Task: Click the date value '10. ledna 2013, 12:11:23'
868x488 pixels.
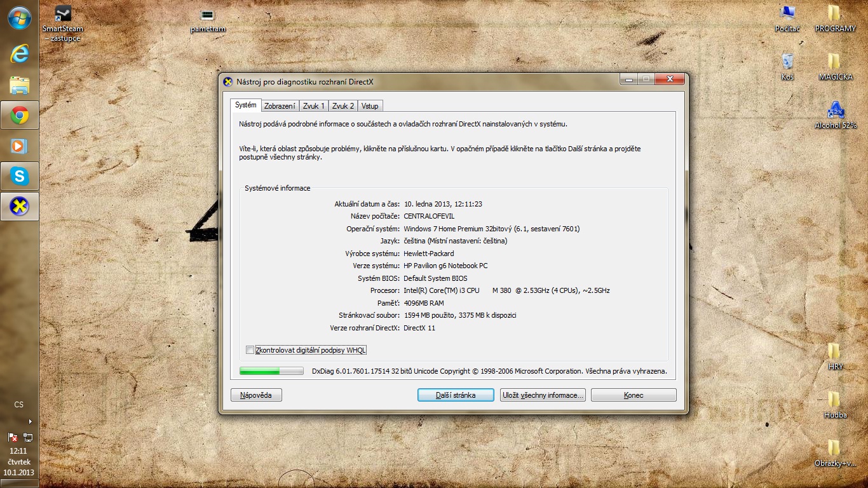Action: pos(443,204)
